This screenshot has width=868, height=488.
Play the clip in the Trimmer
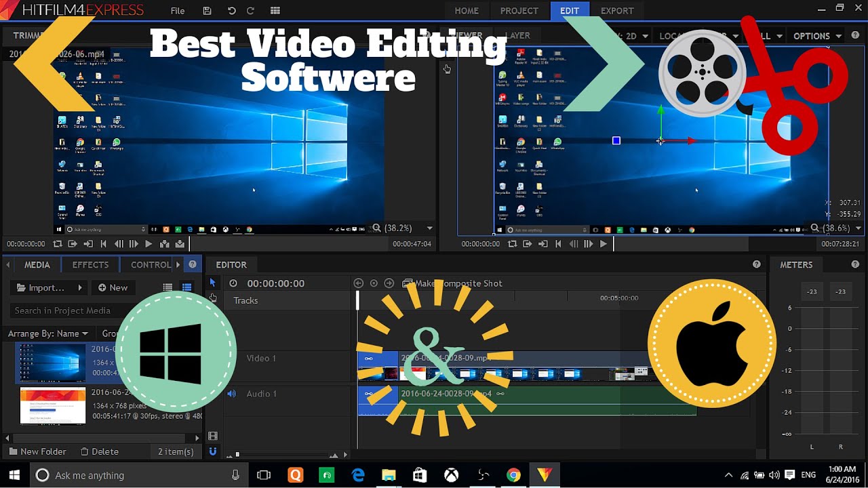point(149,244)
